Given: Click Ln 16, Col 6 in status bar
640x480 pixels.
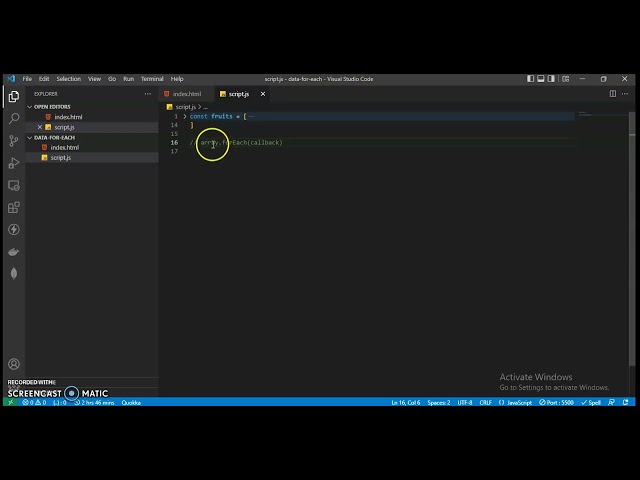Looking at the screenshot, I should click(x=406, y=402).
